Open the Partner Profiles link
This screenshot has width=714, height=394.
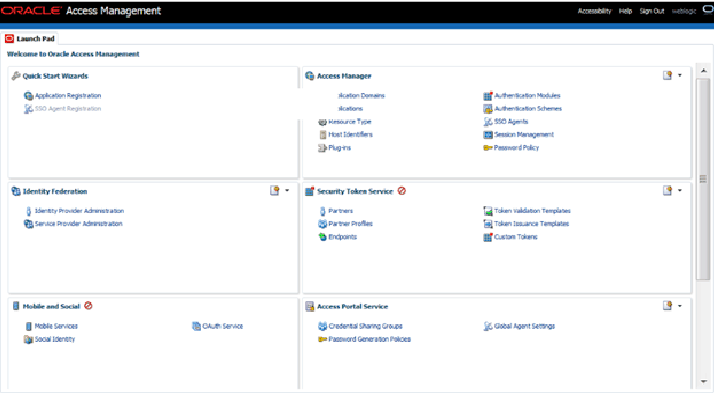tap(350, 224)
